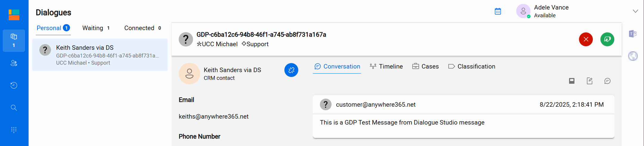Click the save note icon above message
The height and width of the screenshot is (146, 644).
click(571, 81)
